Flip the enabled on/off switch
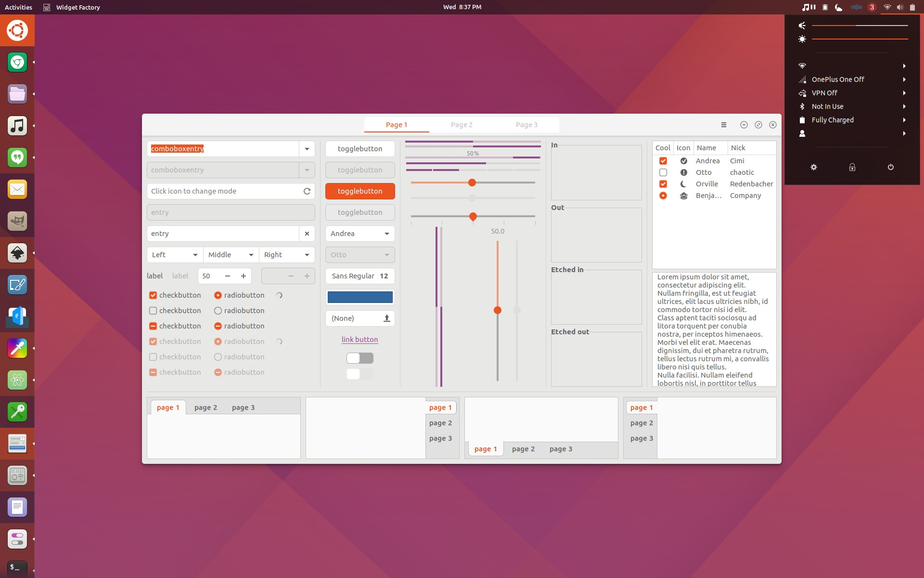The image size is (924, 578). pyautogui.click(x=360, y=358)
